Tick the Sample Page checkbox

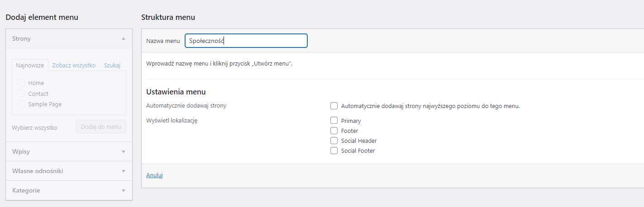tap(21, 104)
